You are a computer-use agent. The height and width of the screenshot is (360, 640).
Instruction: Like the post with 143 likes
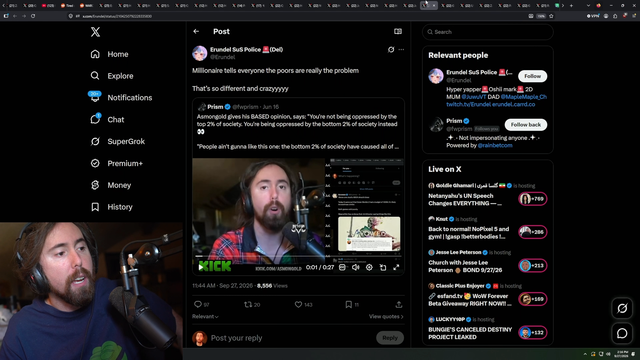pos(303,304)
